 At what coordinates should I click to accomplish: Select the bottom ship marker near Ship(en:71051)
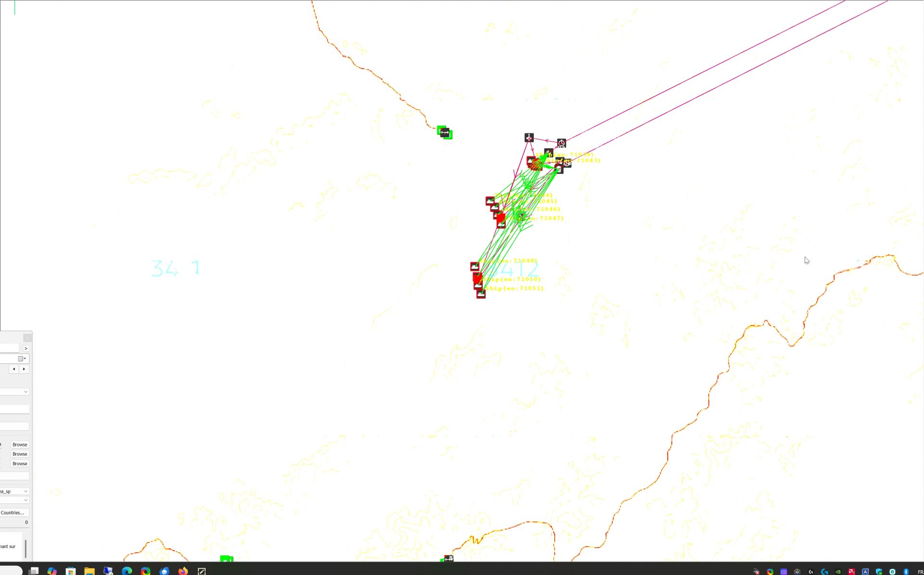[x=481, y=294]
